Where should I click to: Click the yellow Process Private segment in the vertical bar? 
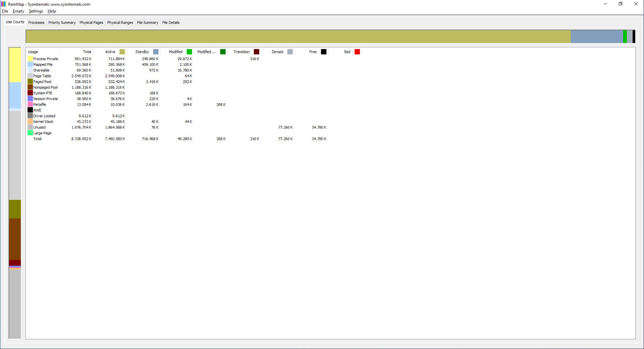(15, 65)
